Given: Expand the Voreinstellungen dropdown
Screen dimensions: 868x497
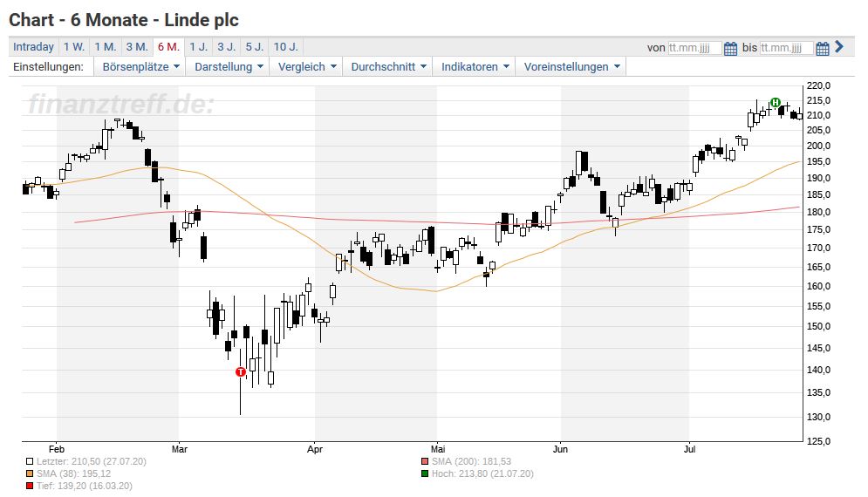Looking at the screenshot, I should 572,67.
